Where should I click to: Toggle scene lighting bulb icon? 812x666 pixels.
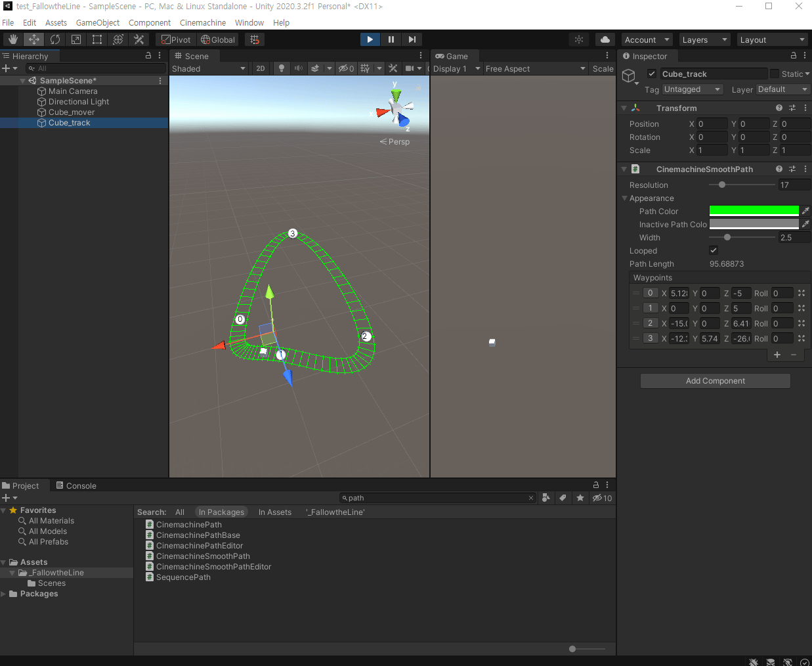(282, 68)
